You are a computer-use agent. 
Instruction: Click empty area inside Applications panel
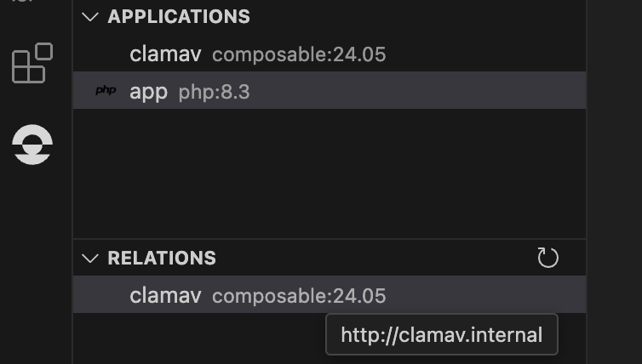click(330, 173)
